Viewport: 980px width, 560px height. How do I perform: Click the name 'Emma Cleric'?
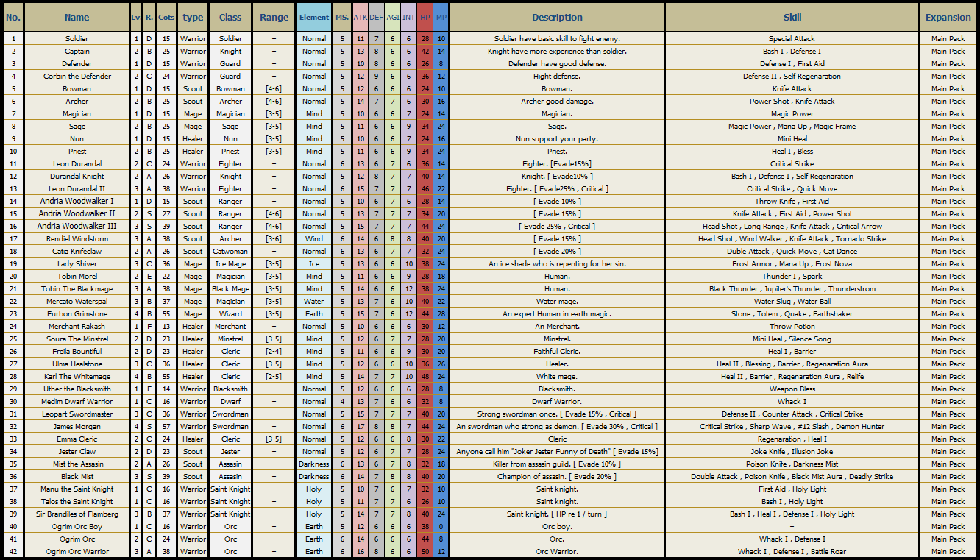77,439
